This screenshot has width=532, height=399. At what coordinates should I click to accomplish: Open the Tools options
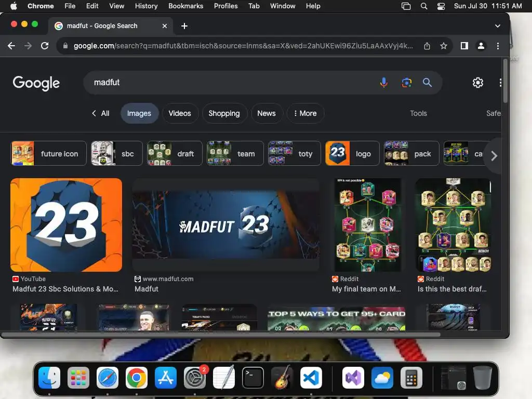click(x=418, y=113)
